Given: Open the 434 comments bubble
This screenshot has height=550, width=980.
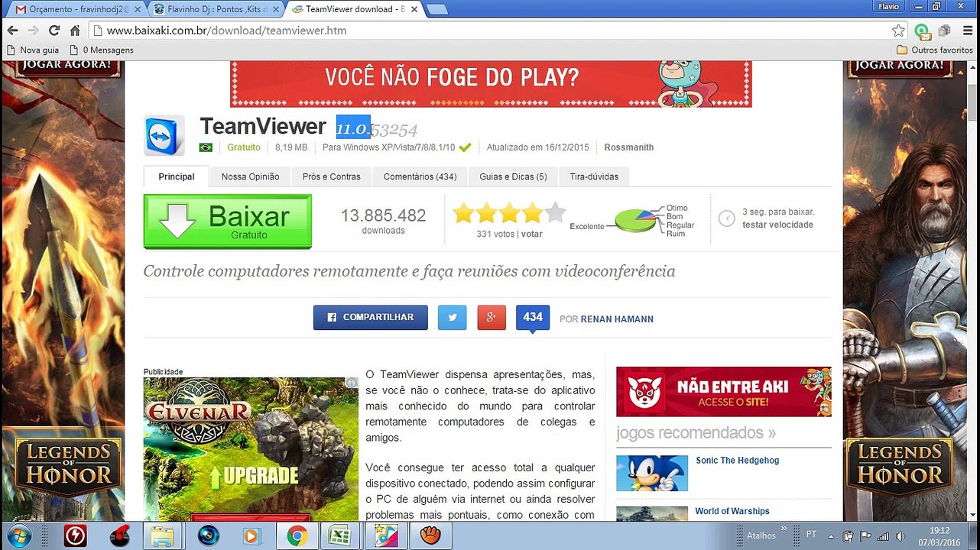Looking at the screenshot, I should click(533, 318).
